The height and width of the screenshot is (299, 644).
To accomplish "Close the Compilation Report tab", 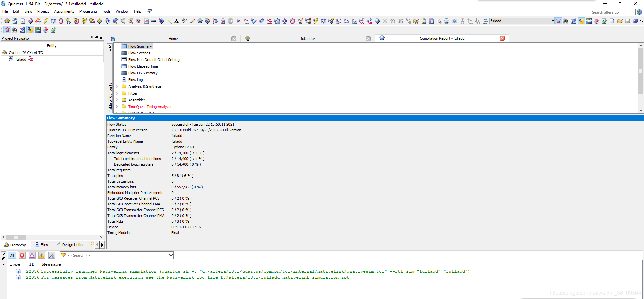I will point(502,38).
